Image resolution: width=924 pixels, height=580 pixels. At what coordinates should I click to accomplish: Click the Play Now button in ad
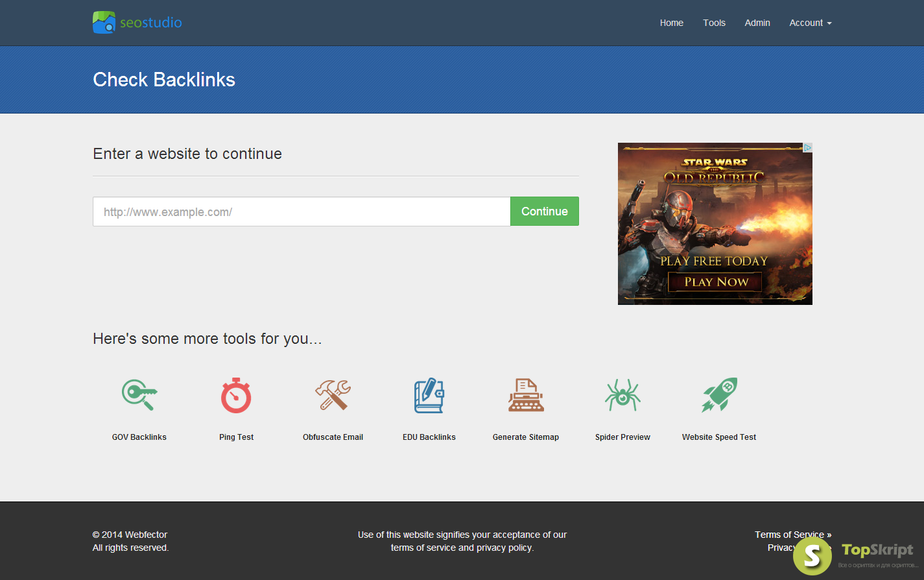[715, 282]
